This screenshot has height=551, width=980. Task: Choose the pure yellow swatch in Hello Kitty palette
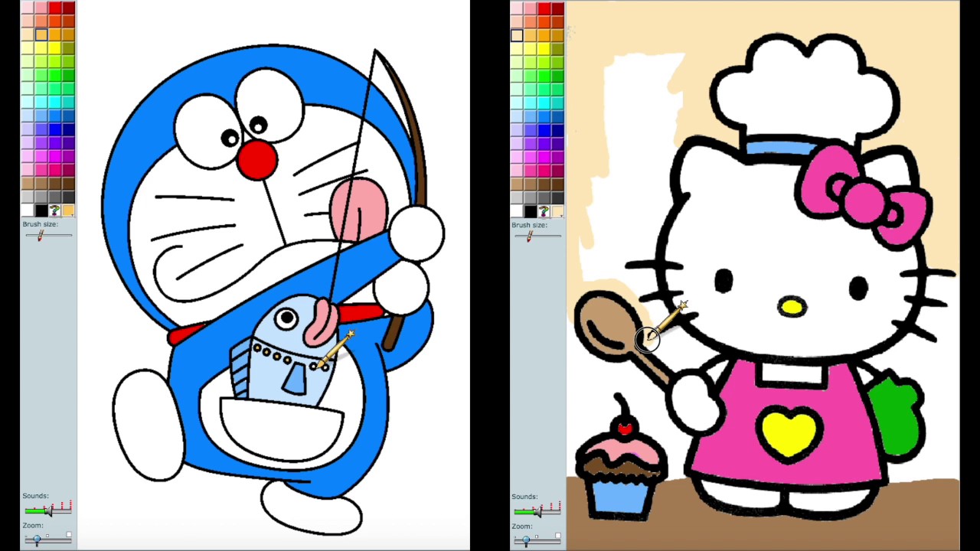[544, 47]
